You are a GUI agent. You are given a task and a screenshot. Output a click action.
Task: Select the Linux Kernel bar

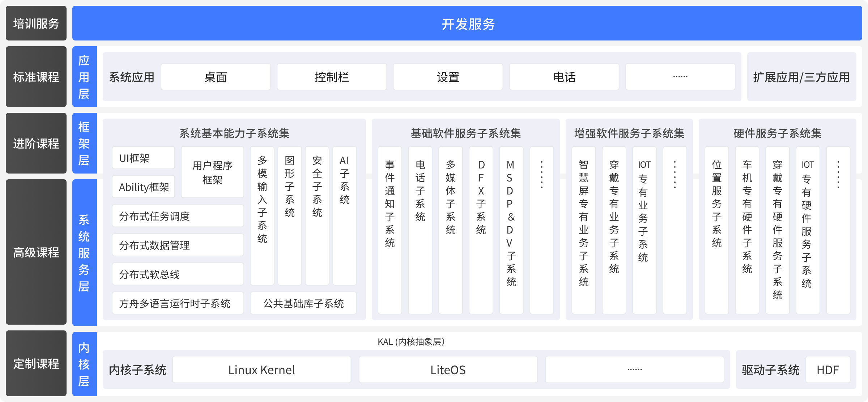click(261, 369)
